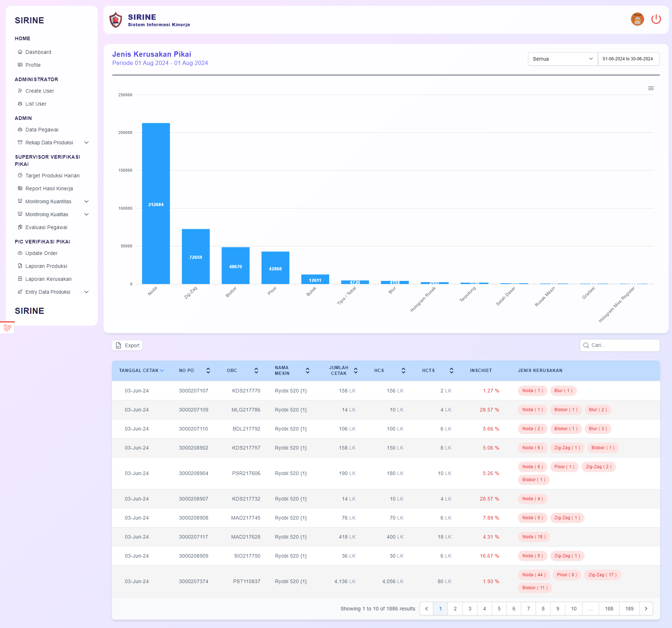This screenshot has width=672, height=628.
Task: Click the sort arrows on NO PO column
Action: pos(208,371)
